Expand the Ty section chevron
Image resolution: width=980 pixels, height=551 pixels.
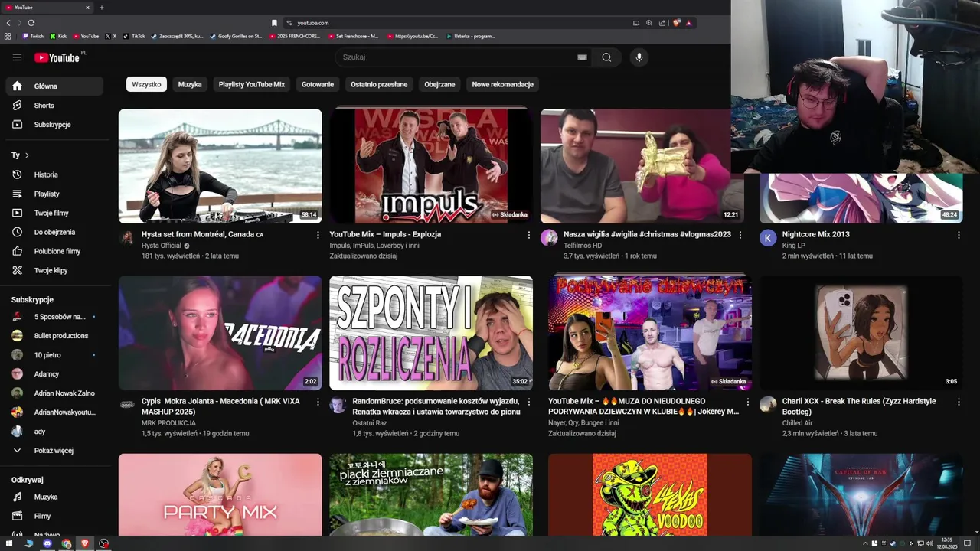click(27, 155)
